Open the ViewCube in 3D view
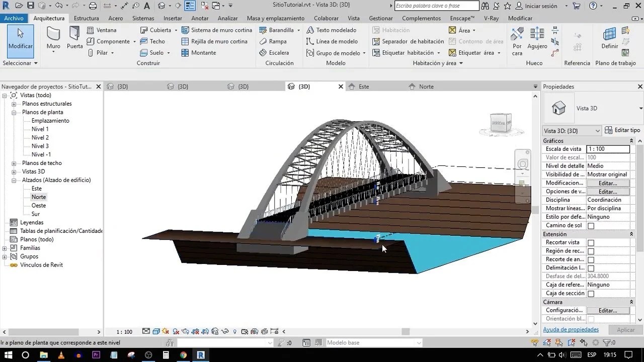The width and height of the screenshot is (644, 362). [501, 123]
